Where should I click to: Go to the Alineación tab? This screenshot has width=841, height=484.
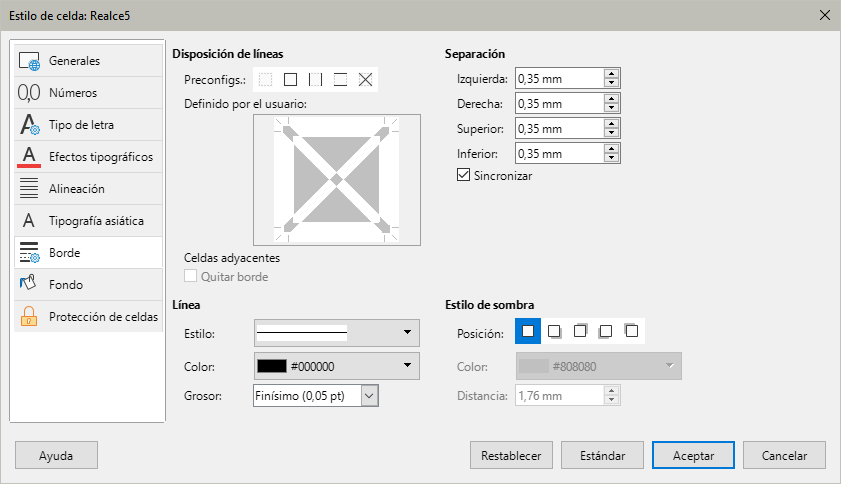point(88,189)
